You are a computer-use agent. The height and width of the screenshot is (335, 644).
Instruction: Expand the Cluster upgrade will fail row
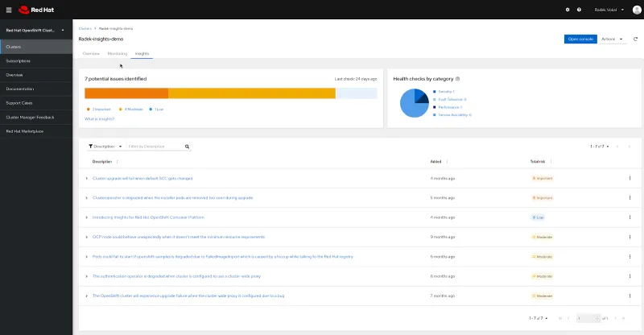(x=87, y=178)
